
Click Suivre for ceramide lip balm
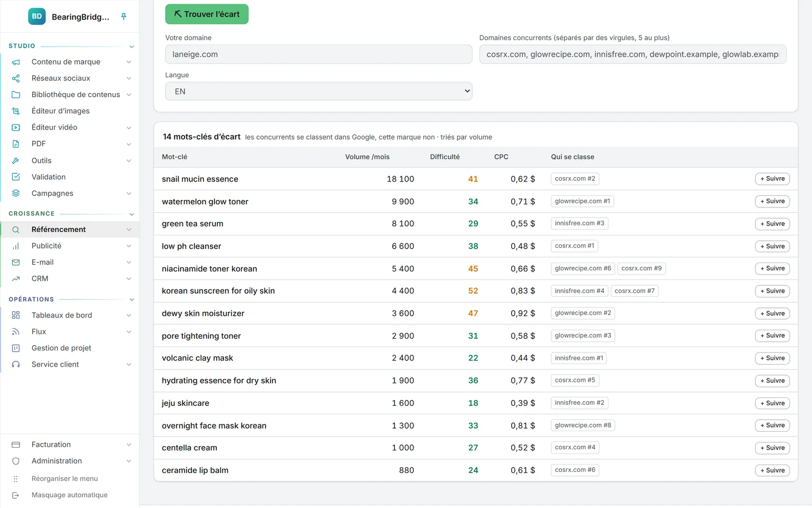772,470
